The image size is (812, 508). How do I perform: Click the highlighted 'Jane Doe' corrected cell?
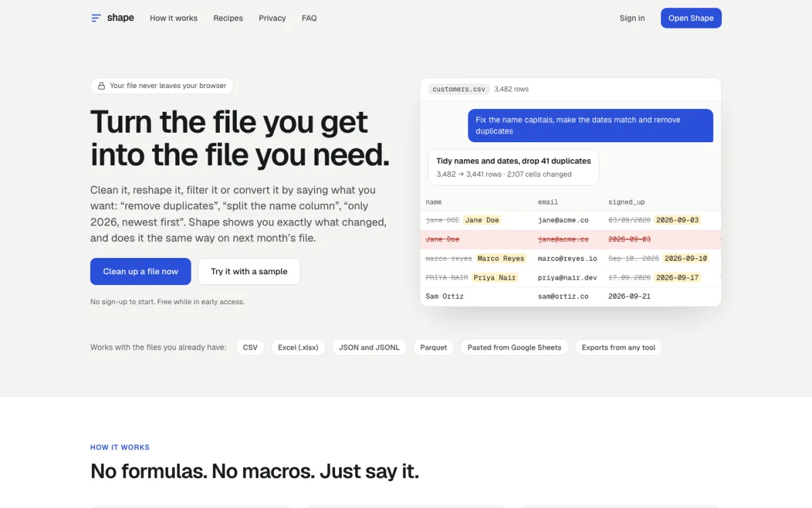[x=482, y=220]
